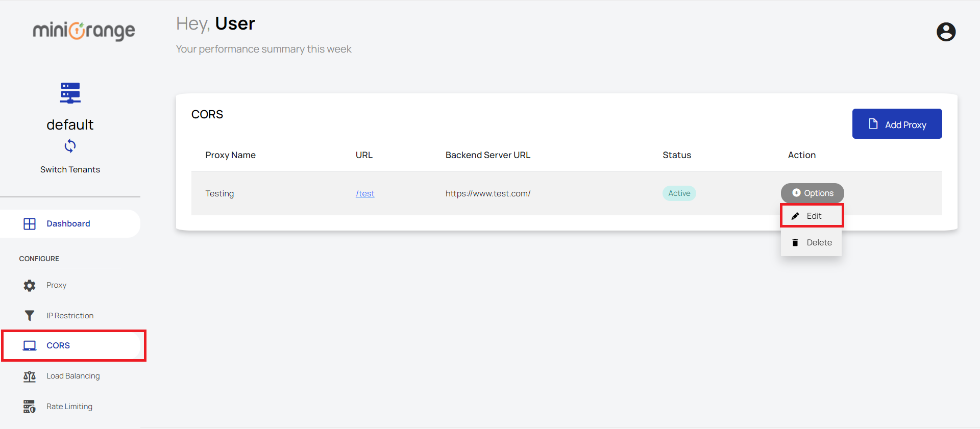Open the Rate Limiting section
Viewport: 980px width, 429px height.
[x=69, y=407]
